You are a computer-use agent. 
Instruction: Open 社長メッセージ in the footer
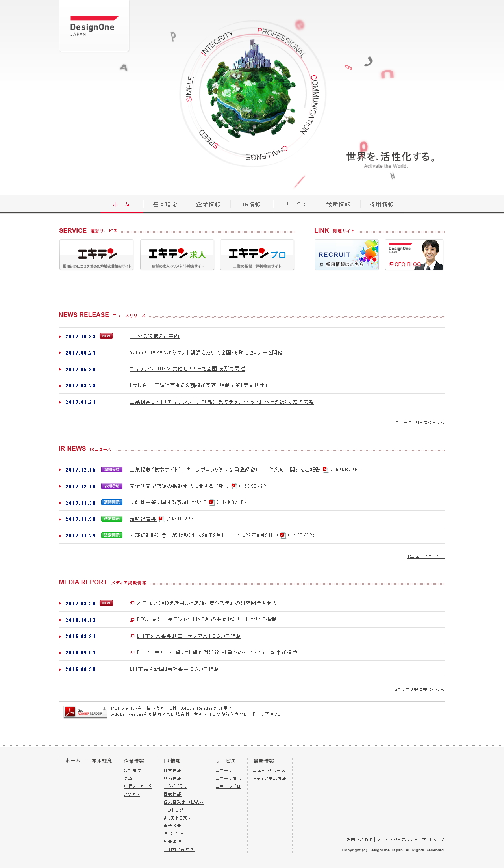coord(137,786)
